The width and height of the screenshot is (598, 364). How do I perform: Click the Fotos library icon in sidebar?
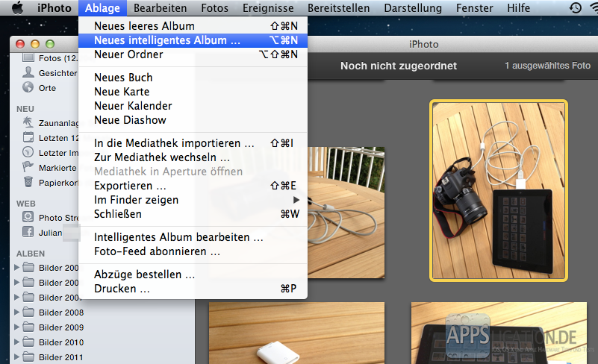[x=28, y=58]
